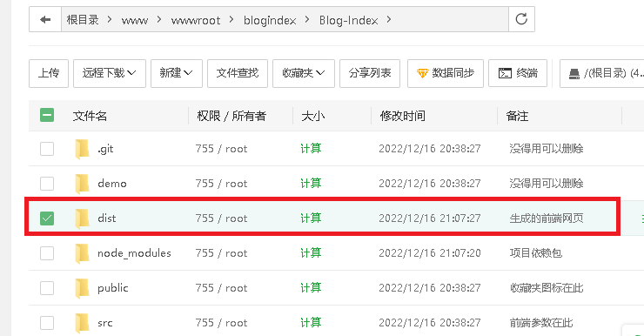
Task: Sort by 修改时间 column header
Action: (x=402, y=117)
